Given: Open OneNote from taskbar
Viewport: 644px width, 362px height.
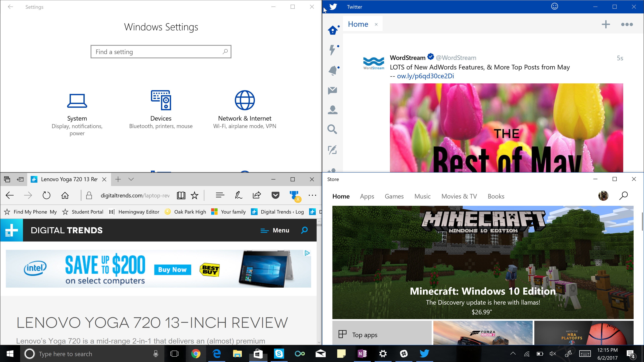Looking at the screenshot, I should pyautogui.click(x=362, y=353).
